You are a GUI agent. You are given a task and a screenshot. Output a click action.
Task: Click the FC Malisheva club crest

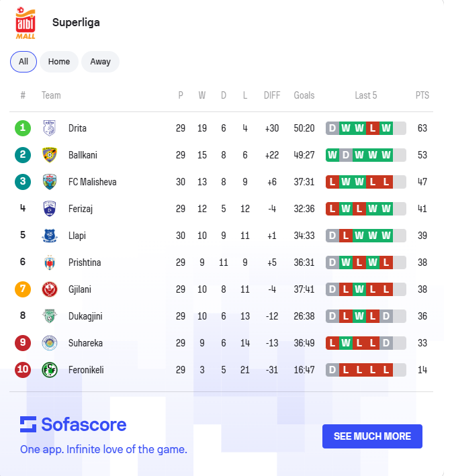click(x=50, y=182)
